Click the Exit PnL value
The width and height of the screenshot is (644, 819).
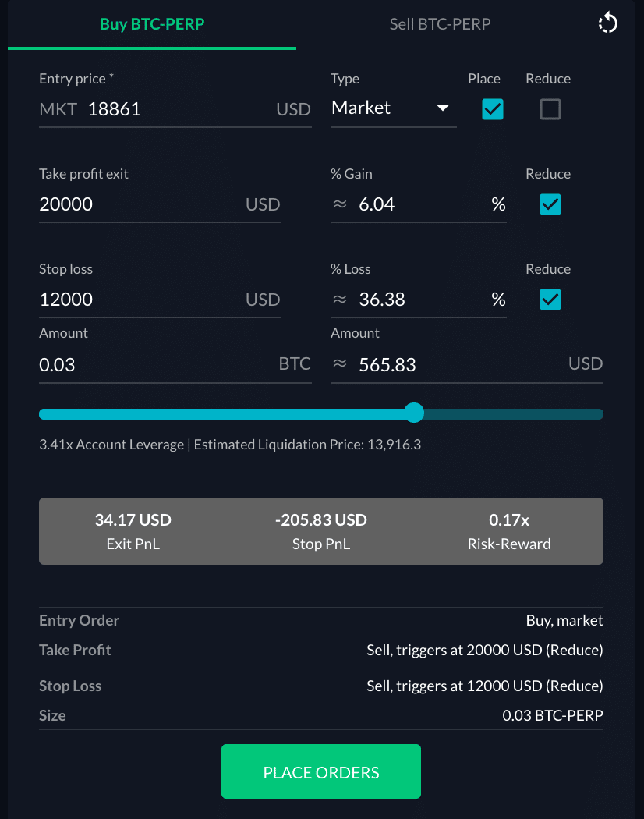point(133,519)
